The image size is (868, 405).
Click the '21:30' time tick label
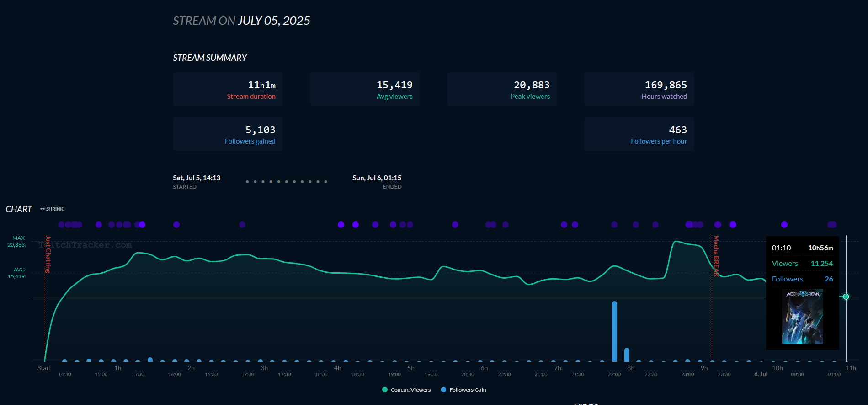(x=578, y=375)
